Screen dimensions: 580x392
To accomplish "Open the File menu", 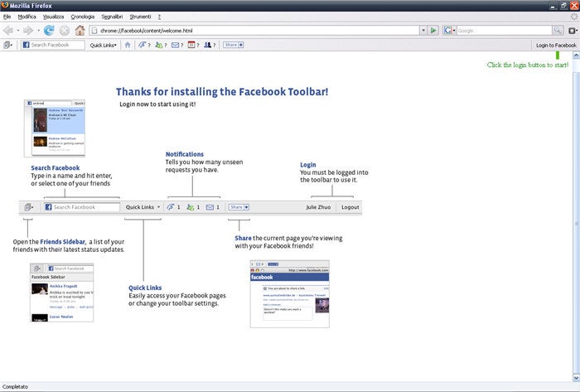I will point(7,17).
